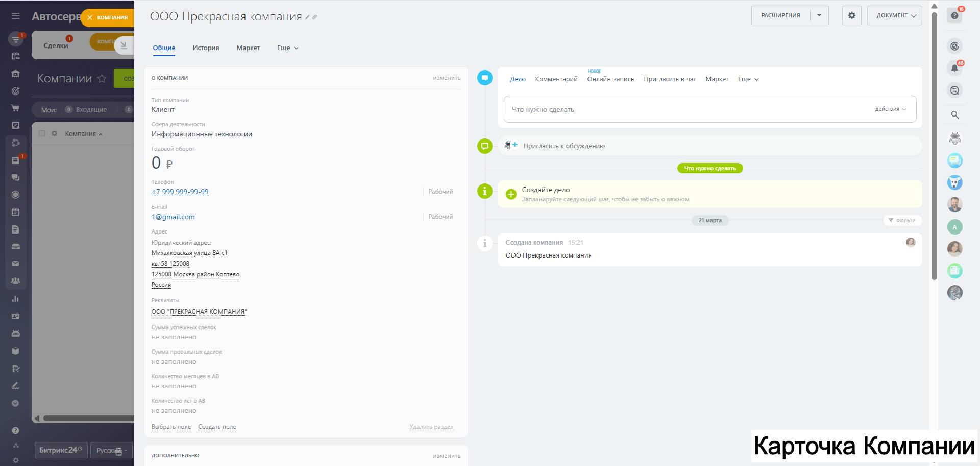This screenshot has width=980, height=466.
Task: Open the settings gear next to Расширения
Action: (x=851, y=15)
